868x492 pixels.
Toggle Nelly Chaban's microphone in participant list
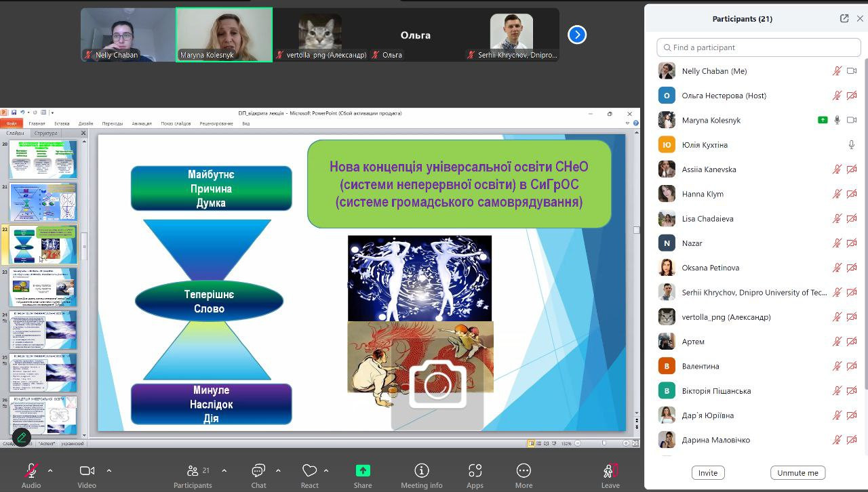pos(837,71)
